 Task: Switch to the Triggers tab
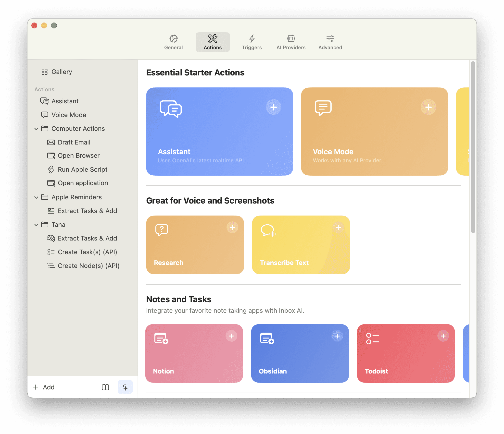tap(252, 42)
